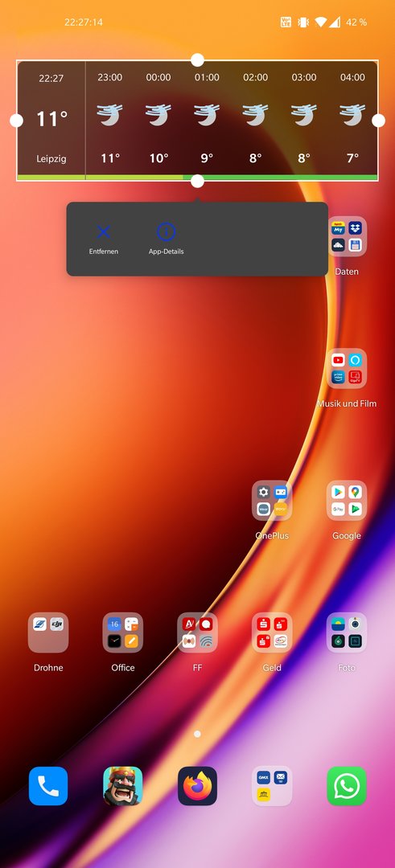Viewport: 395px width, 868px height.
Task: Tap the 22:27 time in weather widget
Action: tap(51, 79)
